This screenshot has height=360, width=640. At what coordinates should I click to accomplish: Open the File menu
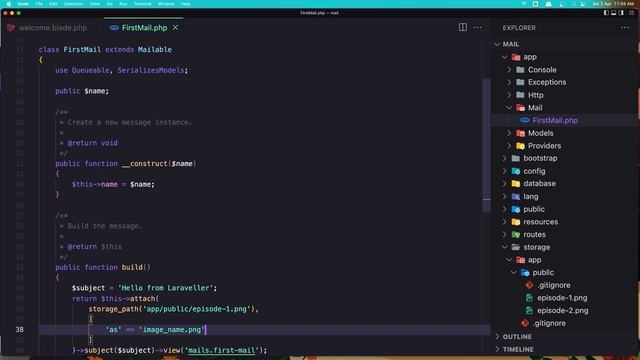coord(39,4)
